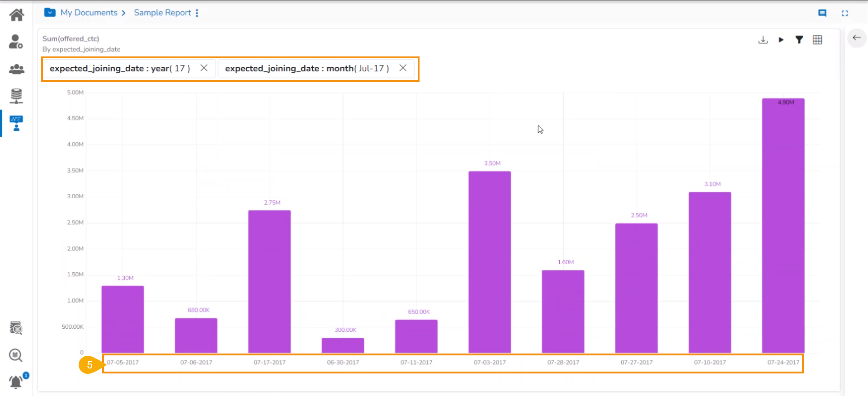Viewport: 868px width, 396px height.
Task: Remove the year(17) drill filter
Action: point(204,68)
